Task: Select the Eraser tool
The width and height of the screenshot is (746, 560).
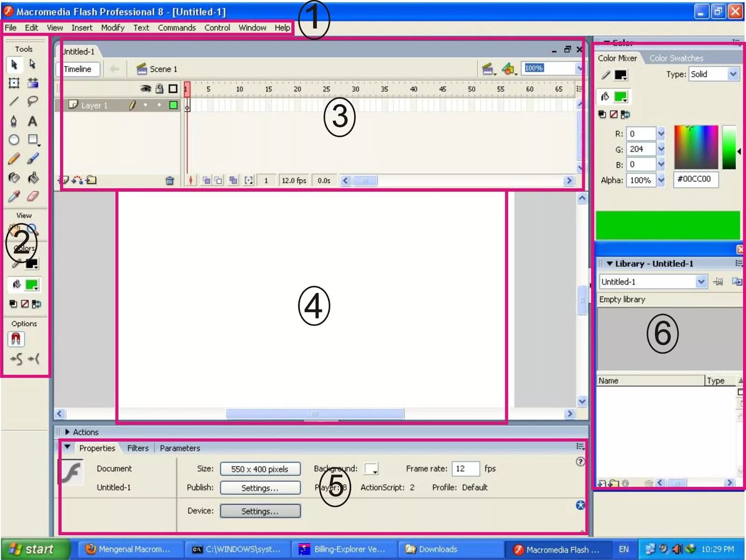Action: [33, 196]
